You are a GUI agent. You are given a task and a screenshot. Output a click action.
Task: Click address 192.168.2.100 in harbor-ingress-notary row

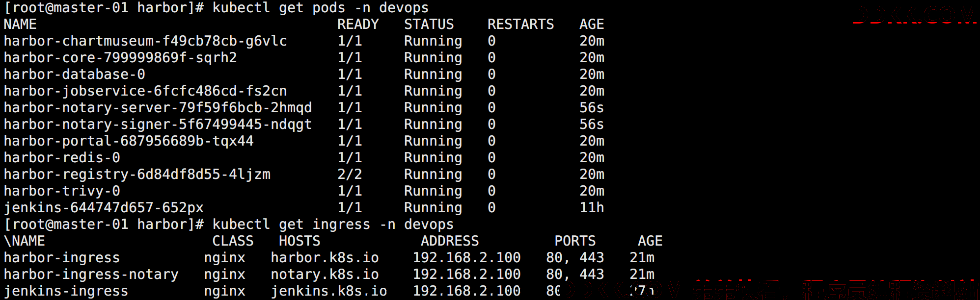coord(466,275)
